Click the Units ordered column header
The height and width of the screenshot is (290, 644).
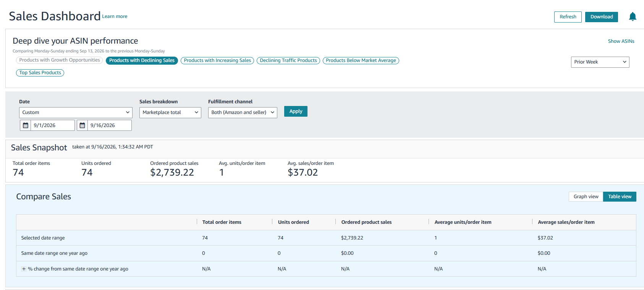[293, 222]
